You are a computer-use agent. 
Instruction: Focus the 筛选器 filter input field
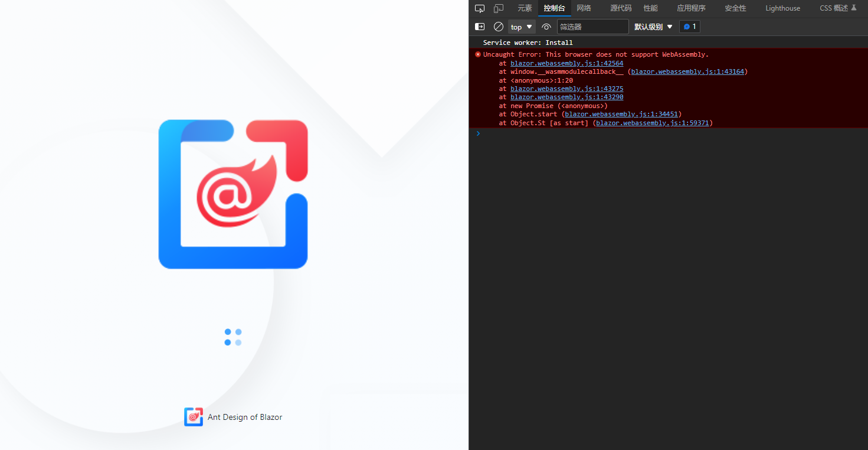tap(593, 27)
